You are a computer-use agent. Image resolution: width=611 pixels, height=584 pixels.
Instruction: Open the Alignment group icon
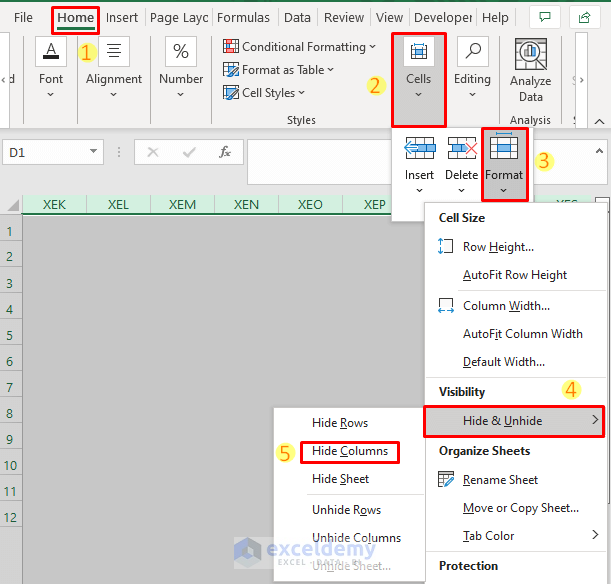click(114, 51)
